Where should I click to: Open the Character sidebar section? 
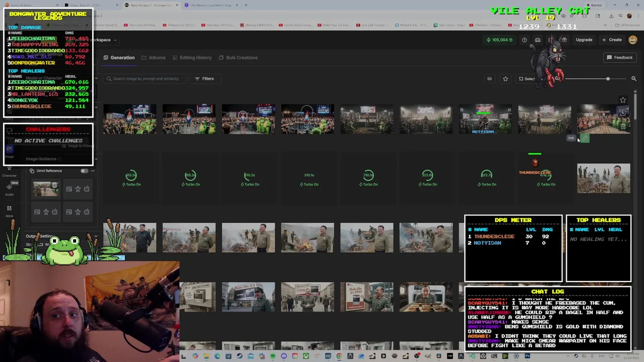(x=9, y=171)
